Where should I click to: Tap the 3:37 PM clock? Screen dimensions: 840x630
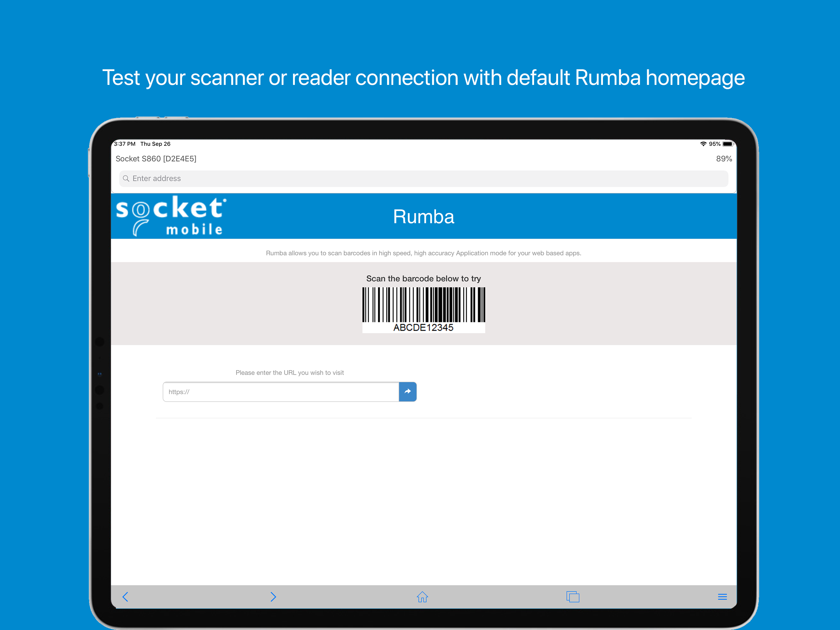[125, 144]
